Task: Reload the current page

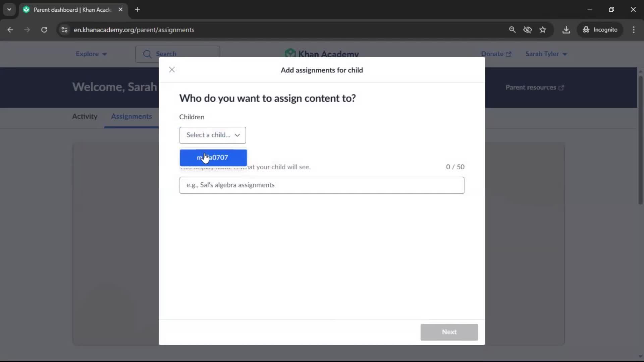Action: [44, 29]
